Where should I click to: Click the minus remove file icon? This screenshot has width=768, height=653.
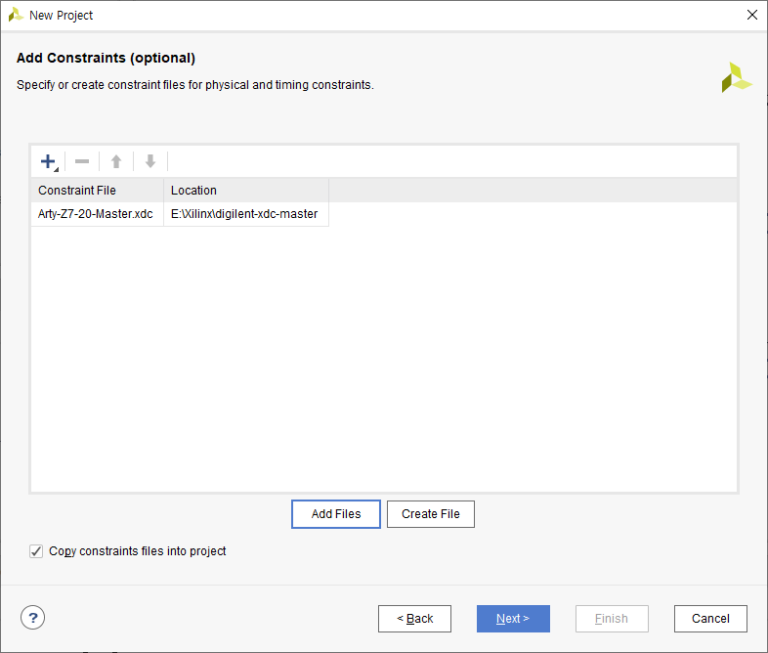[82, 161]
